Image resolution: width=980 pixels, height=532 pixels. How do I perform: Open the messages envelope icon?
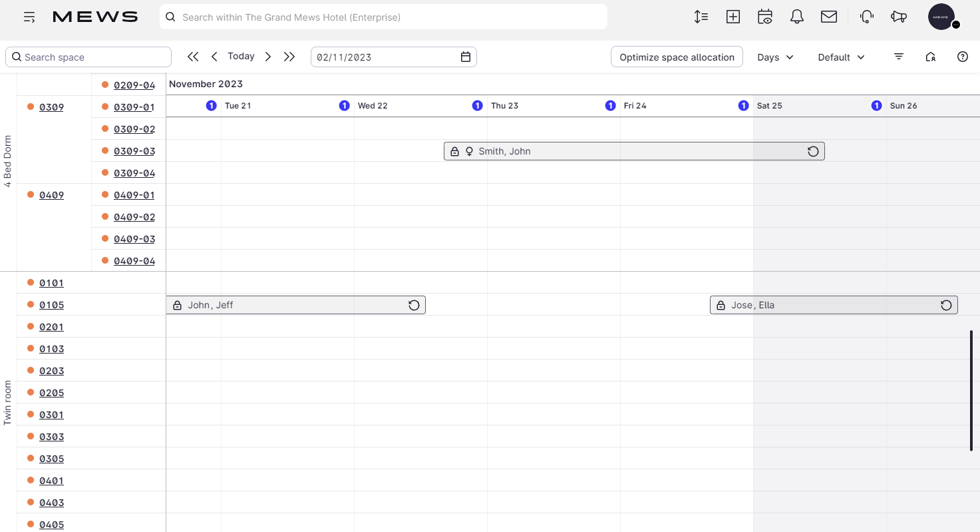pos(829,17)
